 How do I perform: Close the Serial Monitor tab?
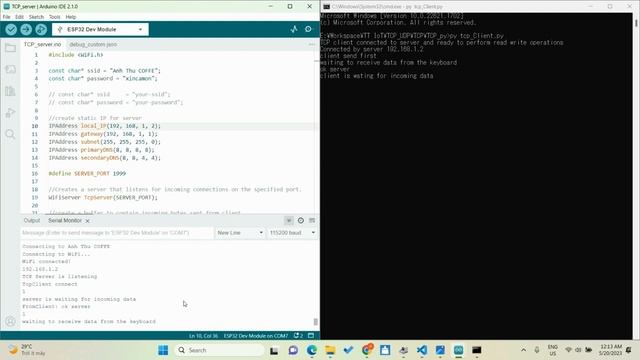click(87, 221)
